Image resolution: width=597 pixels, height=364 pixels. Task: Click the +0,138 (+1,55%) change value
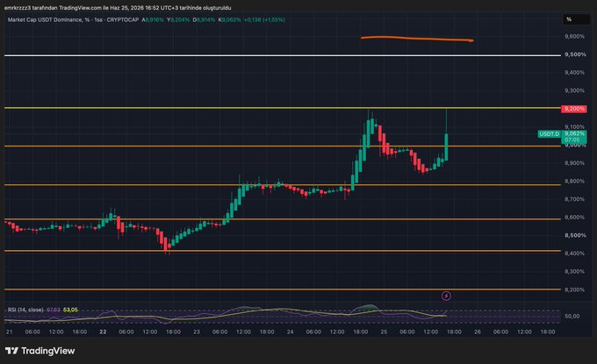pos(264,20)
